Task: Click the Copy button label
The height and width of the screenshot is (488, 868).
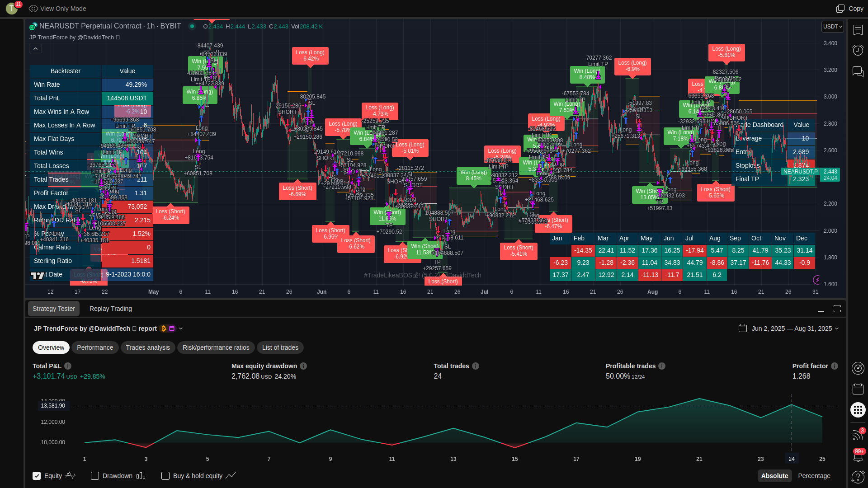Action: [x=856, y=9]
